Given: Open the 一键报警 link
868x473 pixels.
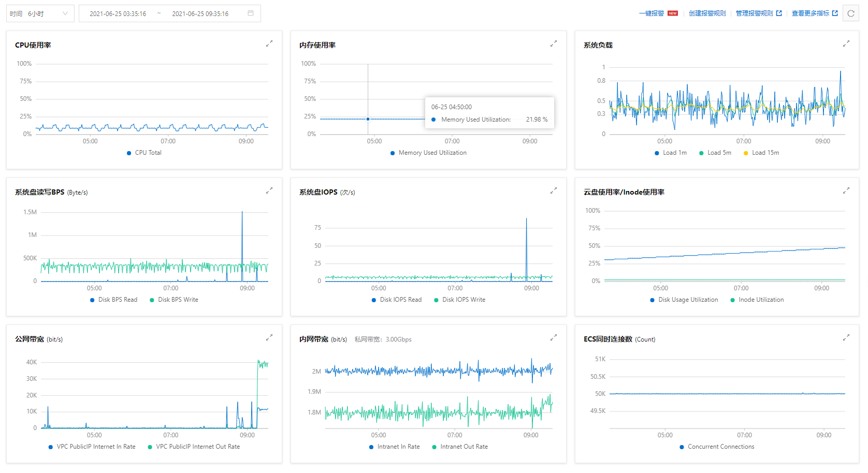Looking at the screenshot, I should [652, 13].
